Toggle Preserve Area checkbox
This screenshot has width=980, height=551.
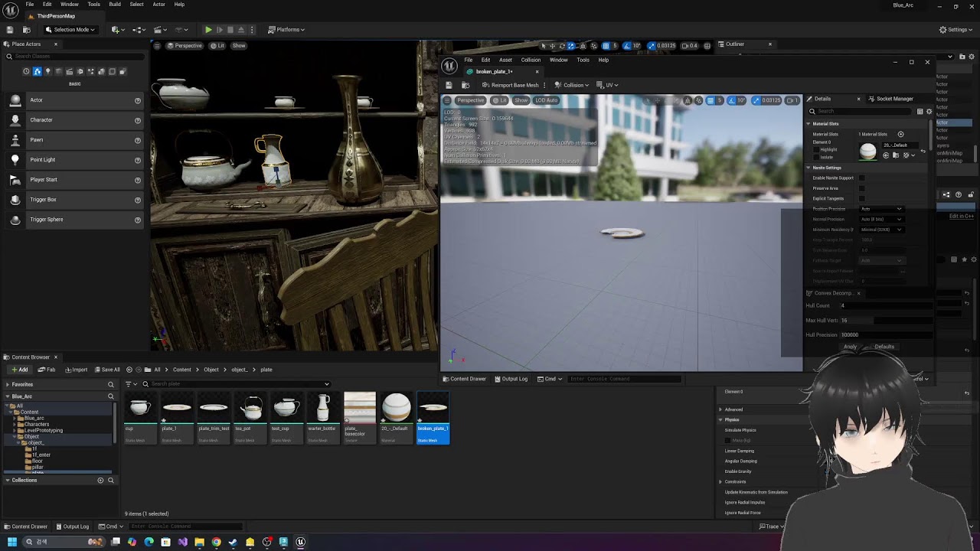click(x=861, y=188)
